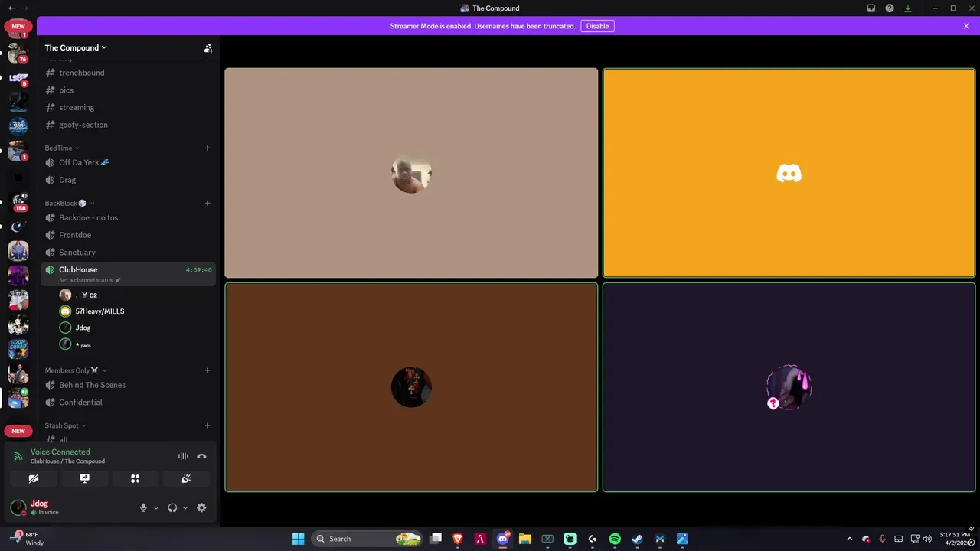Viewport: 980px width, 551px height.
Task: Open Brave browser from taskbar
Action: (x=458, y=539)
